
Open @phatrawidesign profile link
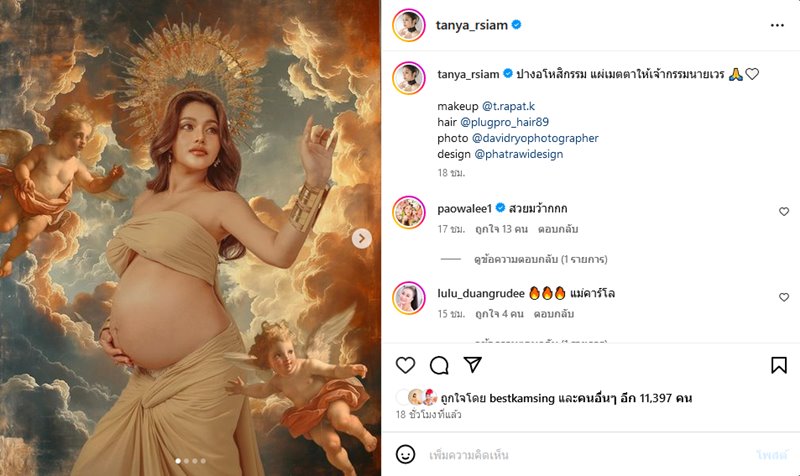coord(518,155)
